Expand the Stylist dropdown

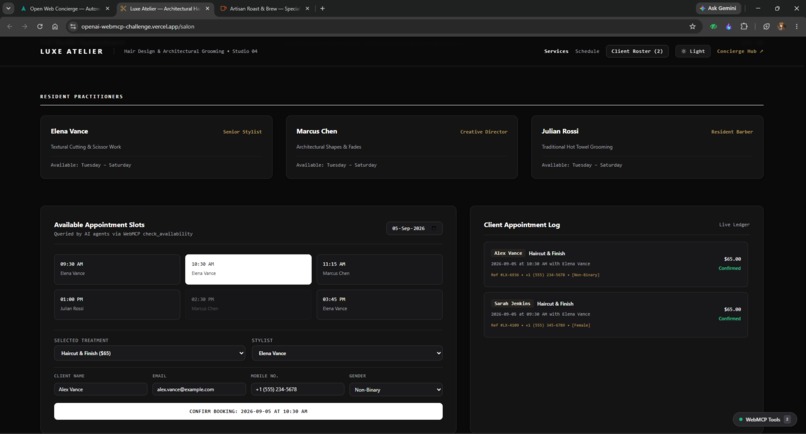347,353
